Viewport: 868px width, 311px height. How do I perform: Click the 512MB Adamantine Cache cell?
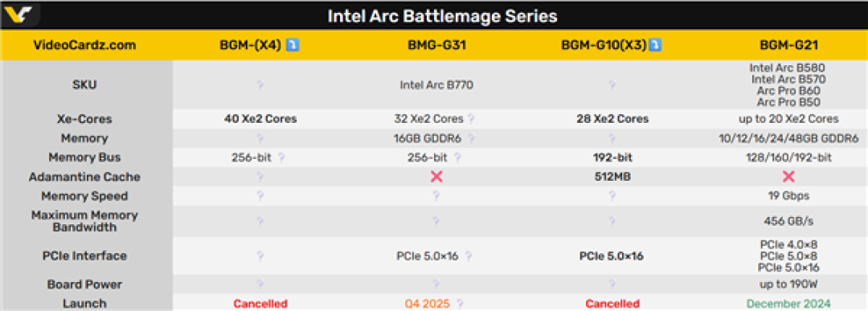click(x=612, y=177)
